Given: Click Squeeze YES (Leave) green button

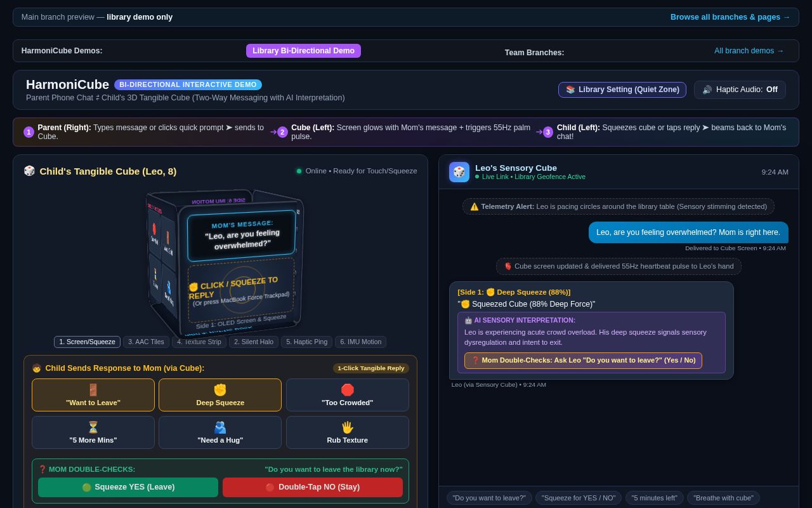Looking at the screenshot, I should pos(128,487).
